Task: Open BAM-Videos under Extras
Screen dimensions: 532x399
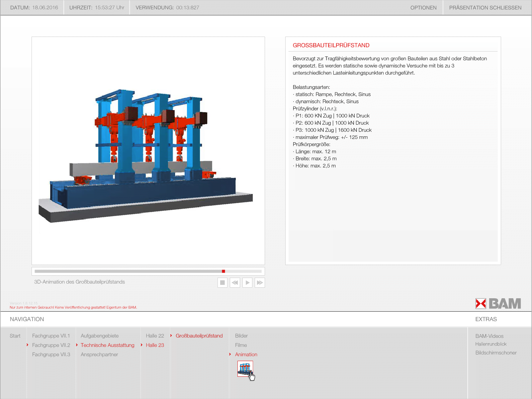Action: pos(489,336)
